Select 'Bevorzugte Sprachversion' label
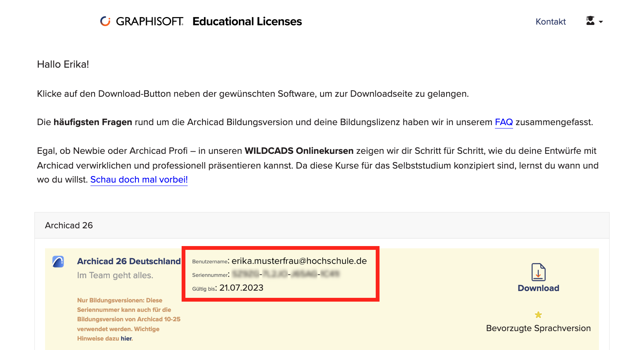Screen dimensions: 644x350 coord(538,328)
